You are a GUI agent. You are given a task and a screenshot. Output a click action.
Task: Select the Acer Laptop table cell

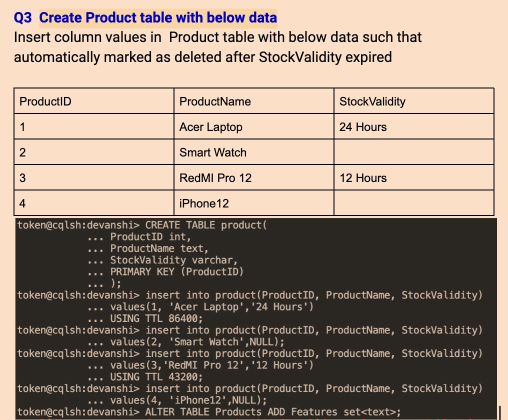click(x=254, y=126)
